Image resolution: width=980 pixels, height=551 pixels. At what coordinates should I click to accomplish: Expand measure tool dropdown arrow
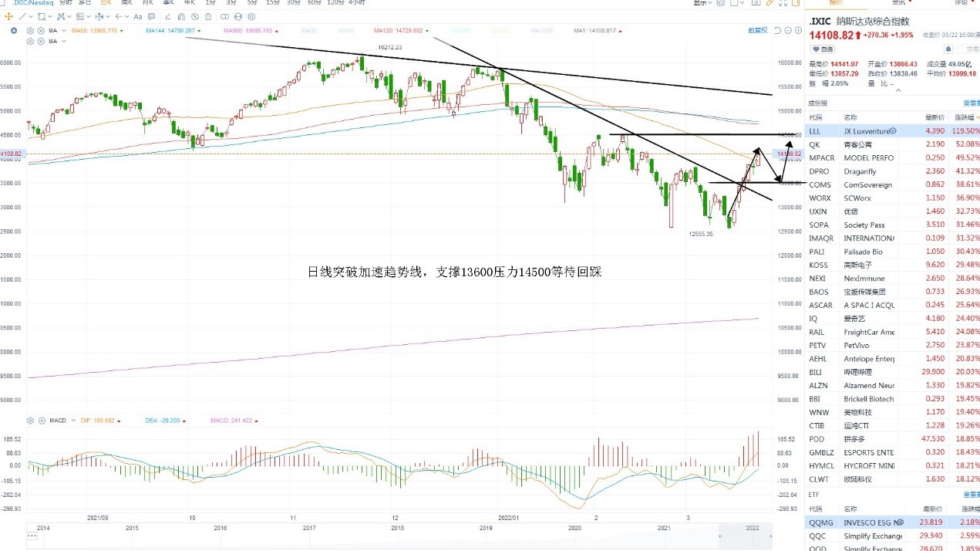(108, 16)
